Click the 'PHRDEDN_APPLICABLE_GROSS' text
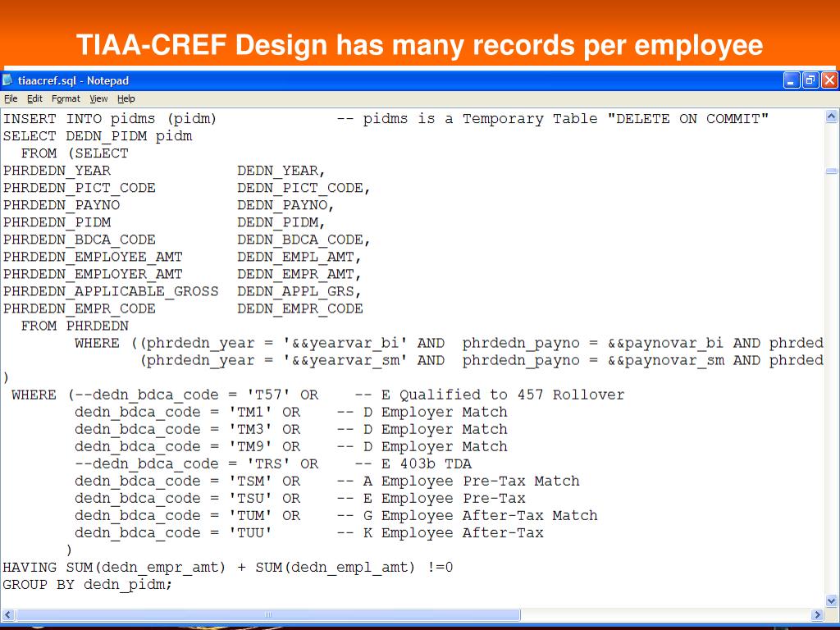Viewport: 840px width, 630px height. coord(111,291)
